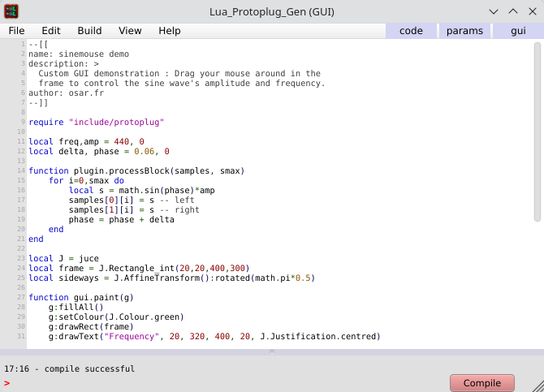
Task: Click the line 'samples[1][i] = s -- right'
Action: click(x=134, y=209)
